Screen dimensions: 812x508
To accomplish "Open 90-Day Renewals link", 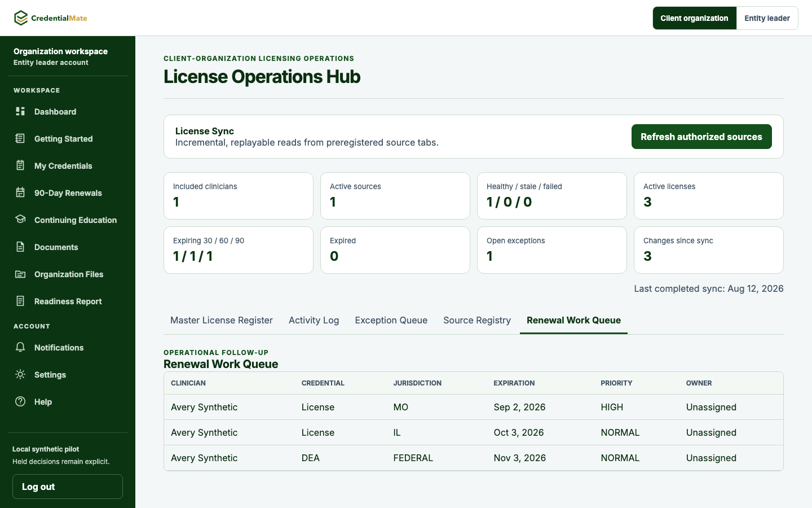I will pyautogui.click(x=68, y=193).
